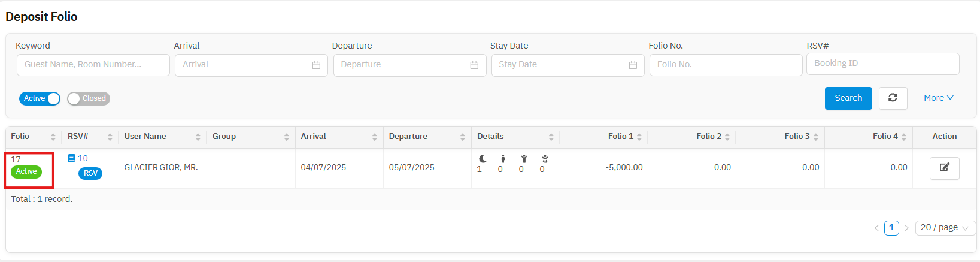Open the 20 / page size dropdown
980x262 pixels.
(x=945, y=228)
